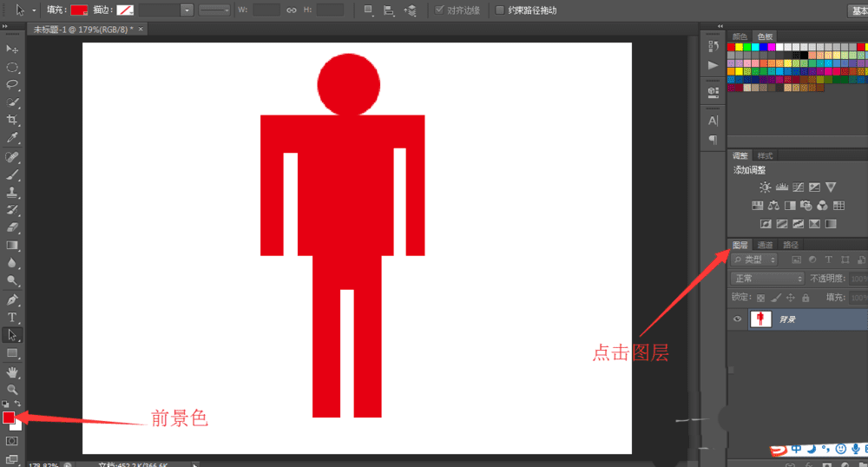Image resolution: width=868 pixels, height=467 pixels.
Task: Check the 约束路径拖动 option
Action: (499, 10)
